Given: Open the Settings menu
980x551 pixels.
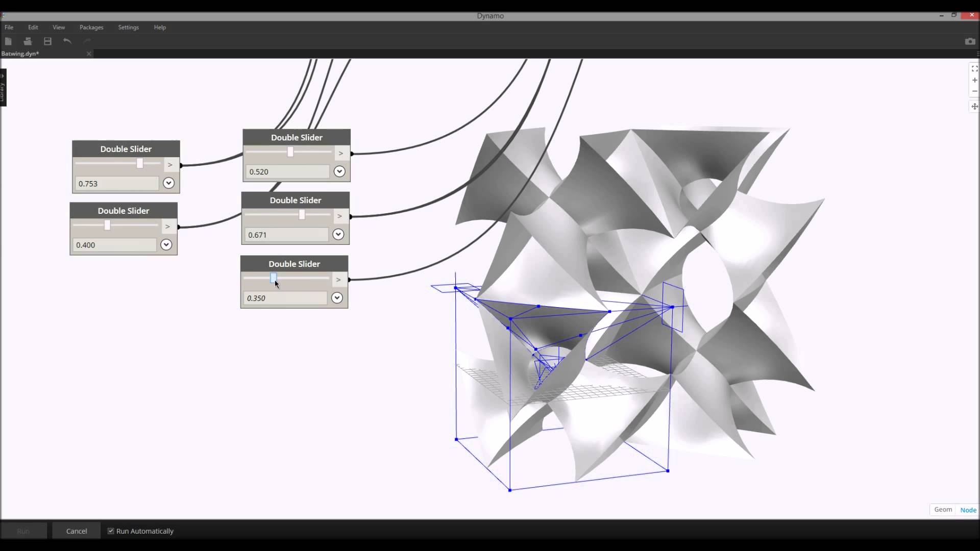Looking at the screenshot, I should 128,27.
